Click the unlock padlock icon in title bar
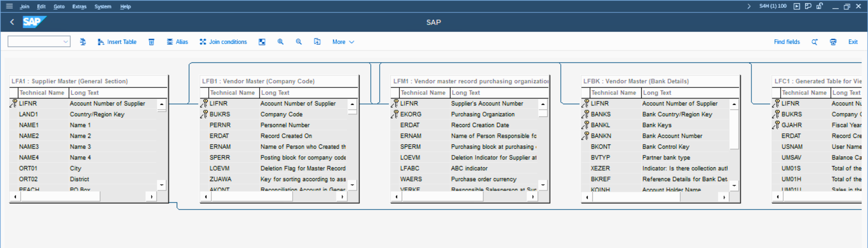868x248 pixels. (x=819, y=6)
